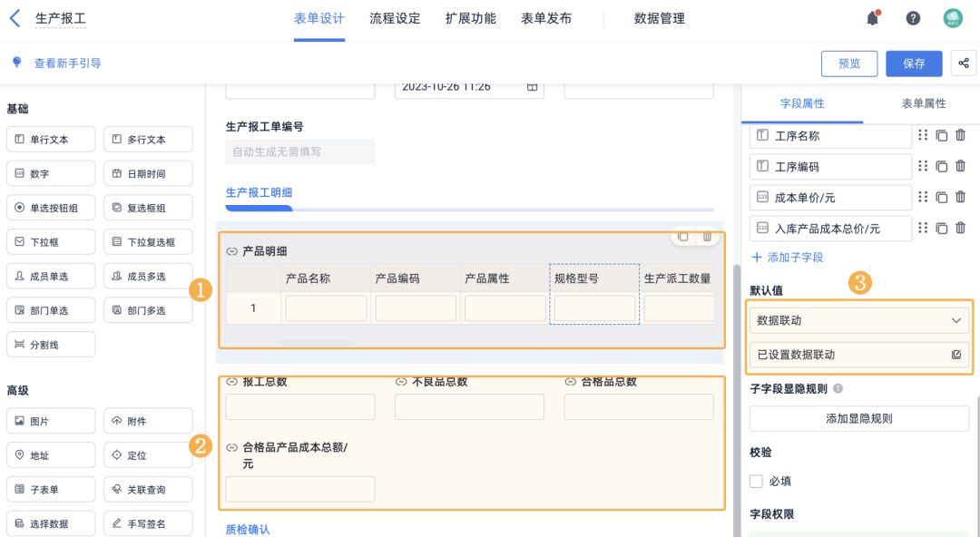Add a 部门多选 field
Viewport: 980px width, 537px height.
pos(148,310)
